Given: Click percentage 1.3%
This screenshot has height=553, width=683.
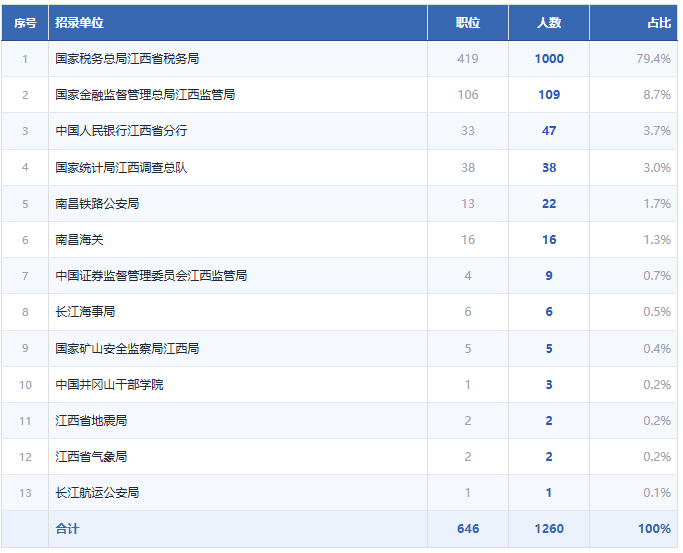Looking at the screenshot, I should click(x=657, y=240).
